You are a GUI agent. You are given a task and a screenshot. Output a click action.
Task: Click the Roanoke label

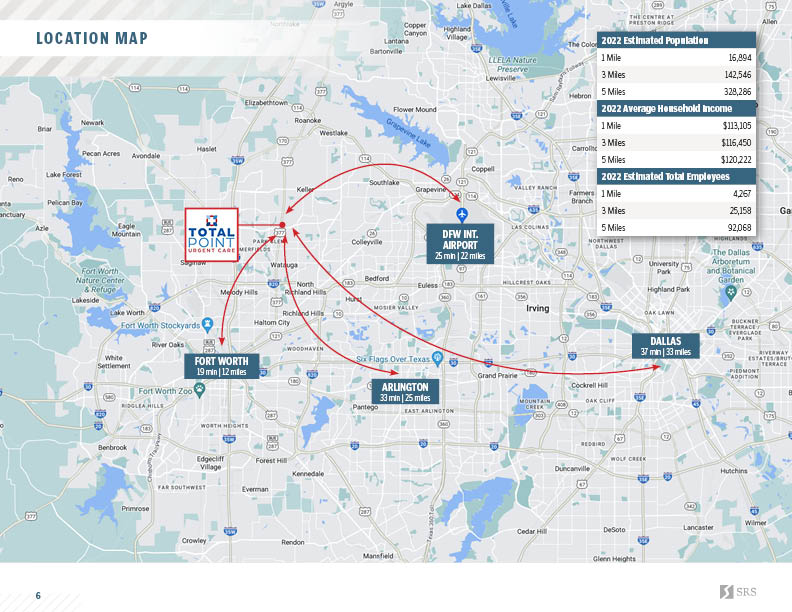(308, 120)
